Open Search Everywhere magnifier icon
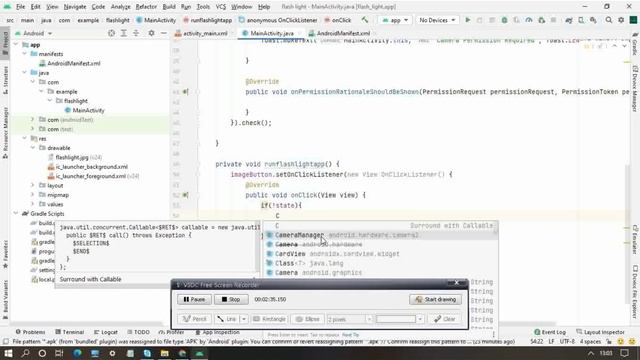Image resolution: width=640 pixels, height=360 pixels. [609, 20]
